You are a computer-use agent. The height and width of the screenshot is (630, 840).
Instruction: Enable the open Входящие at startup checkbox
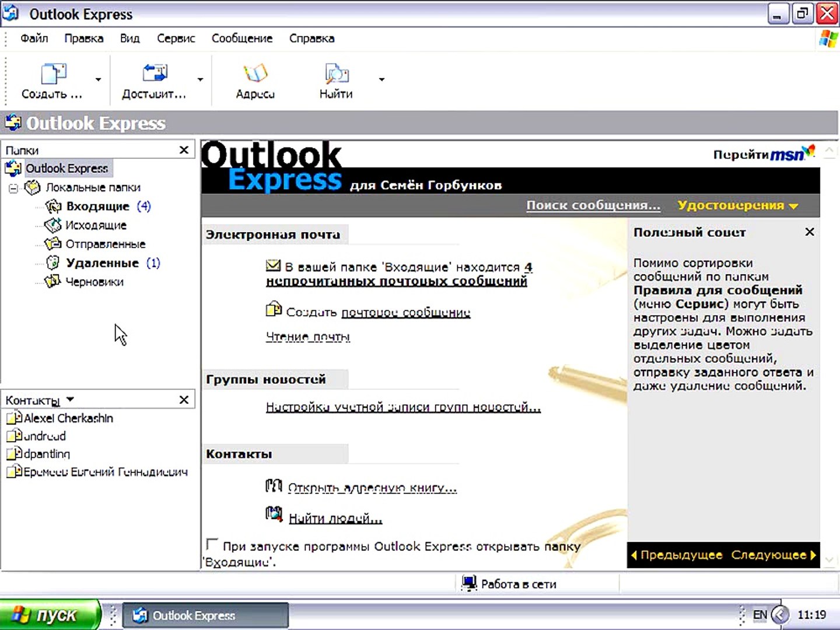(212, 544)
